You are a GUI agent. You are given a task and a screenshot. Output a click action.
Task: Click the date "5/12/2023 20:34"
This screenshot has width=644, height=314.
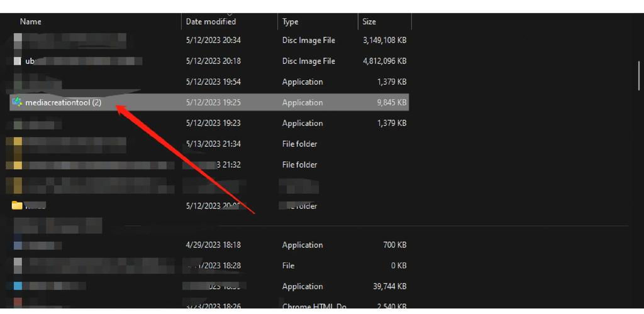pos(213,40)
